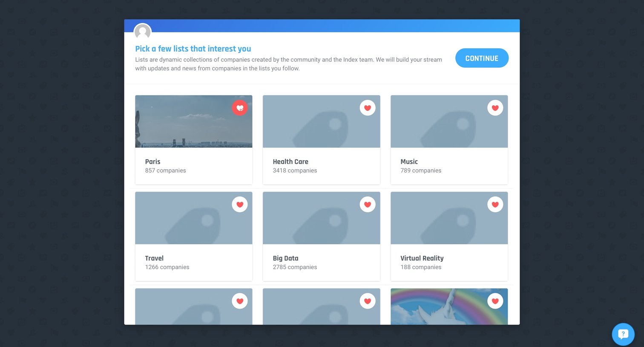Select the Travel tag placeholder image
Viewport: 644px width, 347px height.
pyautogui.click(x=194, y=218)
